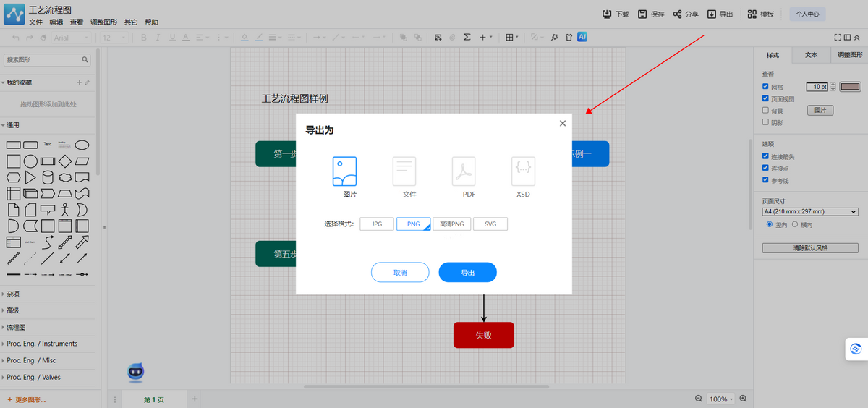Collapse the 通用 shapes section

(x=11, y=125)
